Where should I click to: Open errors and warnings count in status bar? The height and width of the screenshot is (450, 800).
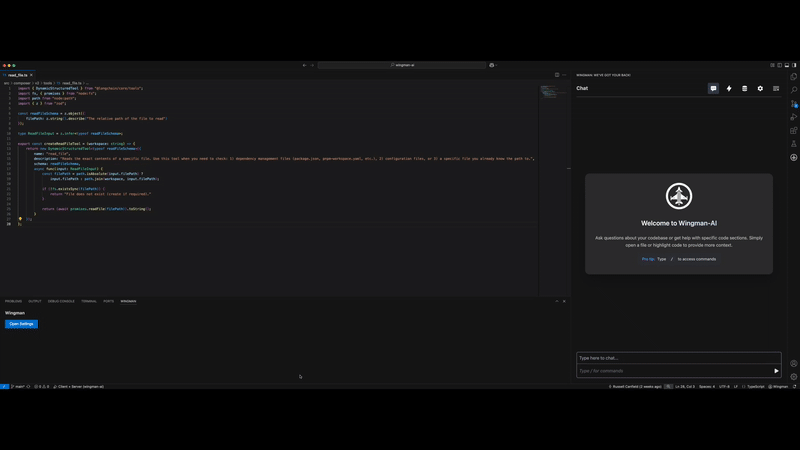pyautogui.click(x=41, y=386)
